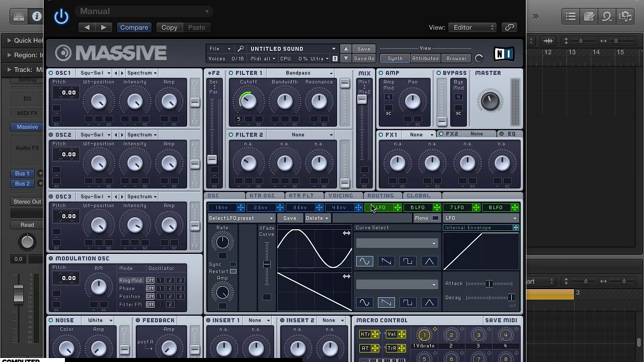Toggle OSC1 on/off
The height and width of the screenshot is (362, 644).
point(51,73)
